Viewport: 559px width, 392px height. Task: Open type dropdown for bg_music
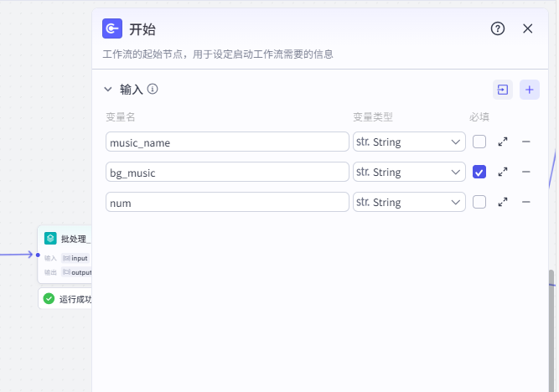point(409,172)
